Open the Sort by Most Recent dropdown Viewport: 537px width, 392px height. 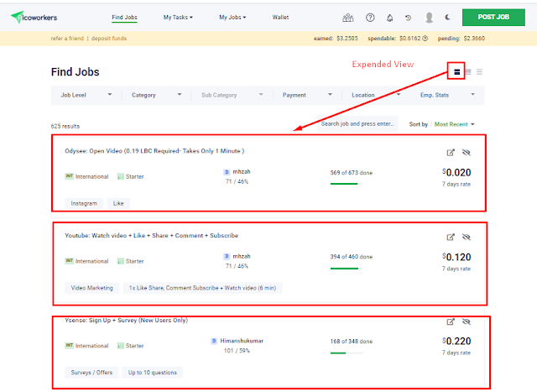pos(454,124)
